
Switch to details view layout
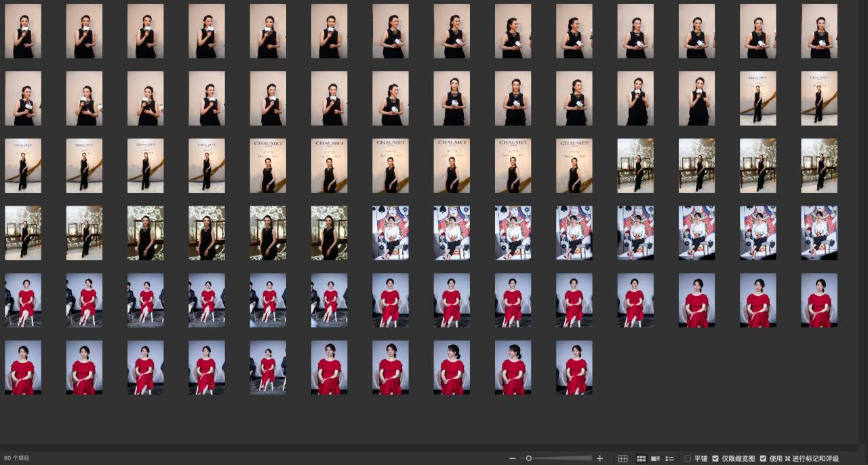tap(655, 459)
